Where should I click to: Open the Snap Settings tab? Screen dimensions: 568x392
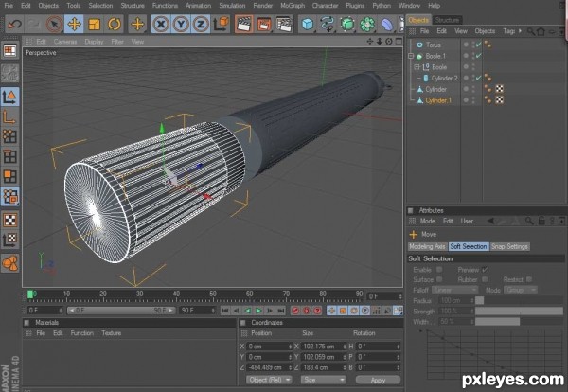(x=509, y=247)
